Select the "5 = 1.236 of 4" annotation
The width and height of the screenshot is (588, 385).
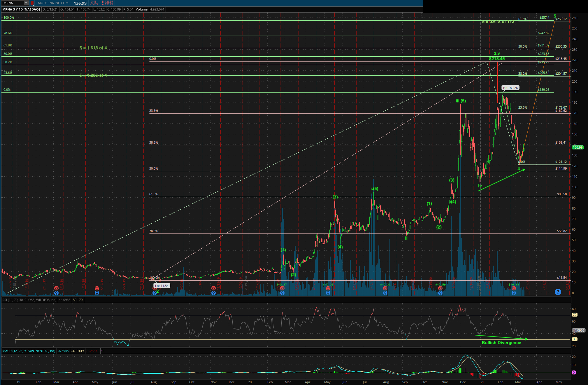tap(93, 75)
